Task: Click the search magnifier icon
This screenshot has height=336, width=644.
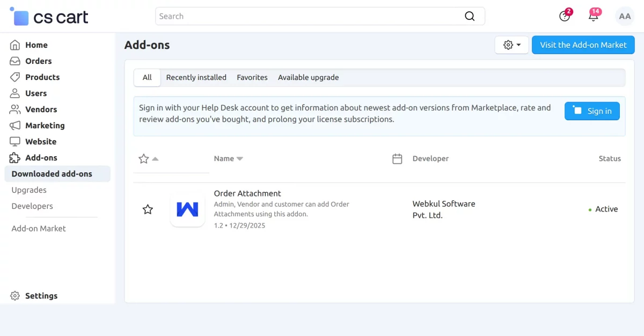Action: pos(470,16)
